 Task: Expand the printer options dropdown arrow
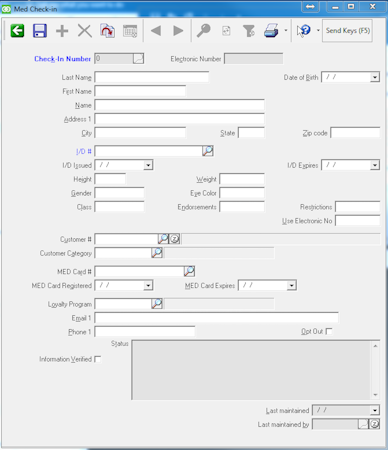pyautogui.click(x=286, y=31)
